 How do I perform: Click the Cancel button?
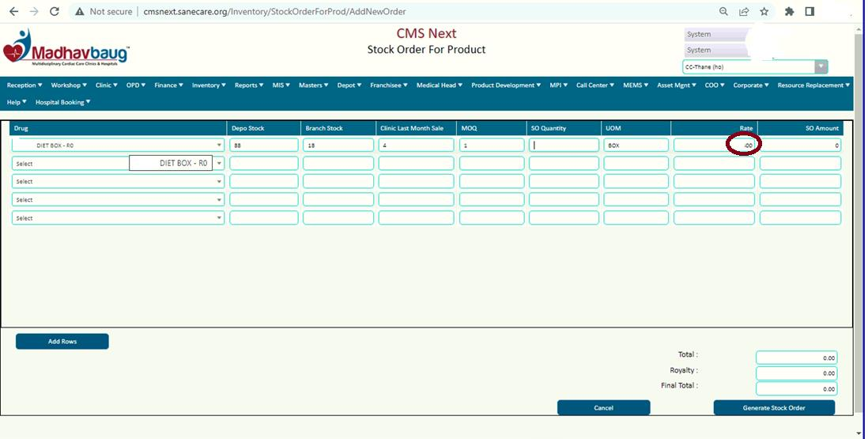pyautogui.click(x=603, y=408)
